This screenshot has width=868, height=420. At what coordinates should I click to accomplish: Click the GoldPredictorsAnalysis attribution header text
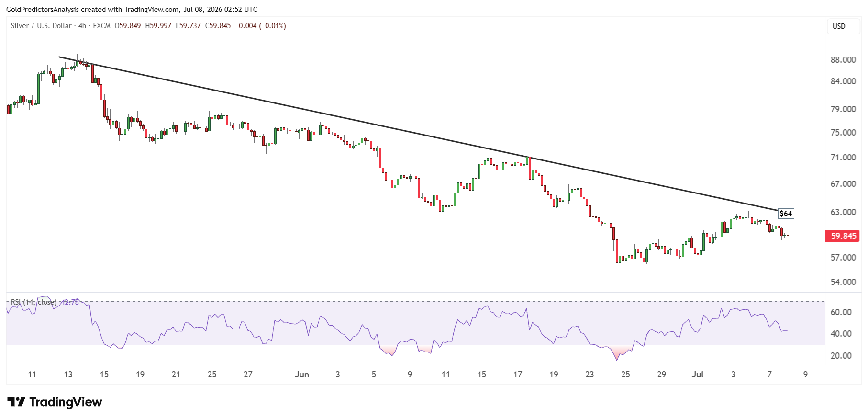coord(132,10)
